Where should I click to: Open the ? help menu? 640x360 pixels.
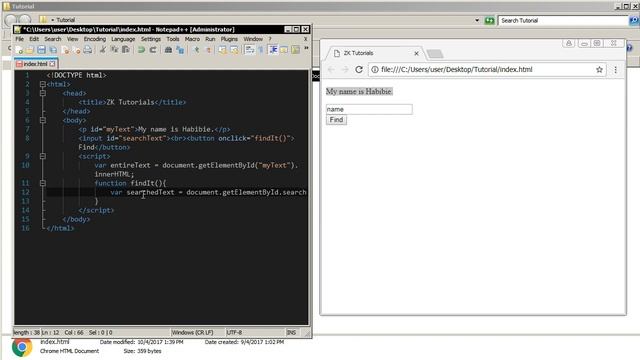(270, 39)
